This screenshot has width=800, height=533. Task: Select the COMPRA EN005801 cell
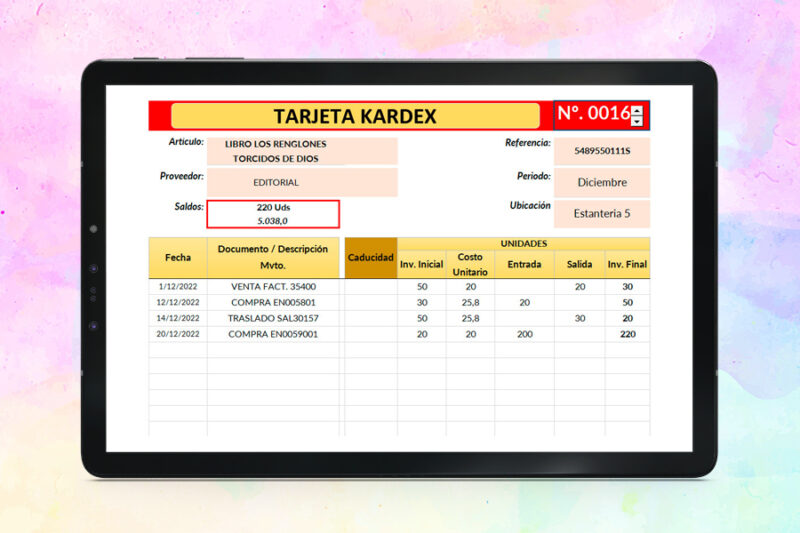[273, 302]
